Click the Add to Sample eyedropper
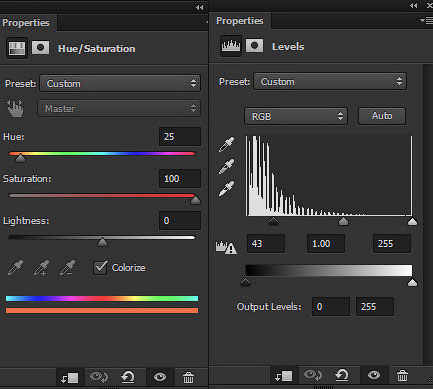This screenshot has height=389, width=433. coord(41,268)
